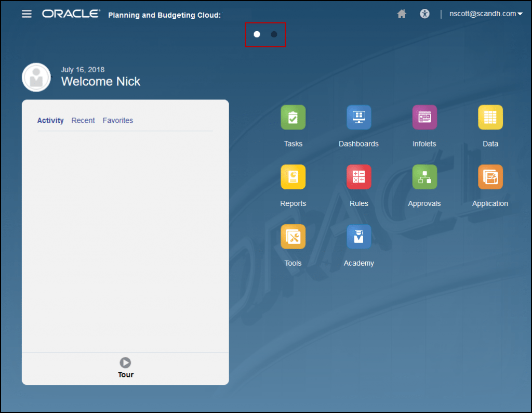The width and height of the screenshot is (532, 413).
Task: Open Accessibility settings icon
Action: (x=424, y=14)
